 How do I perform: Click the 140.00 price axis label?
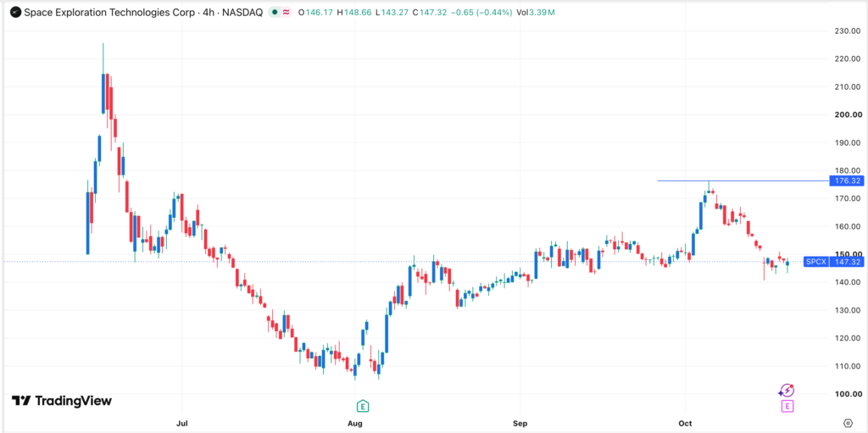coord(848,282)
